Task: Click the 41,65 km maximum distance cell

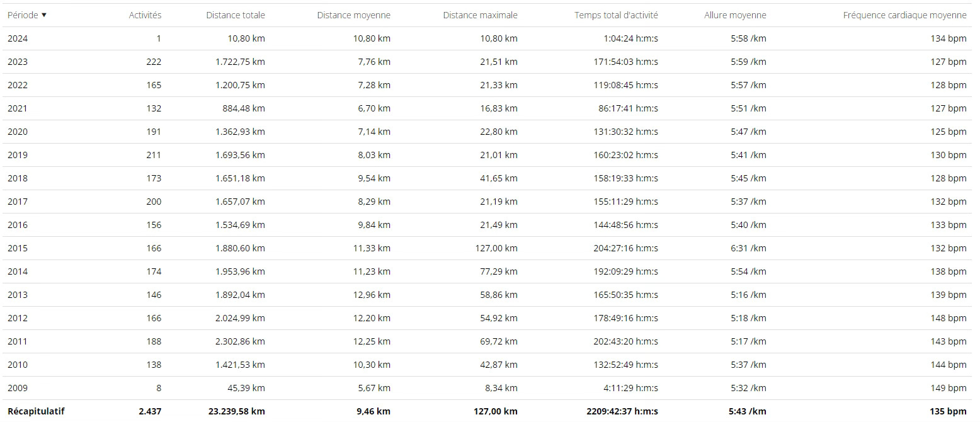Action: (x=499, y=178)
